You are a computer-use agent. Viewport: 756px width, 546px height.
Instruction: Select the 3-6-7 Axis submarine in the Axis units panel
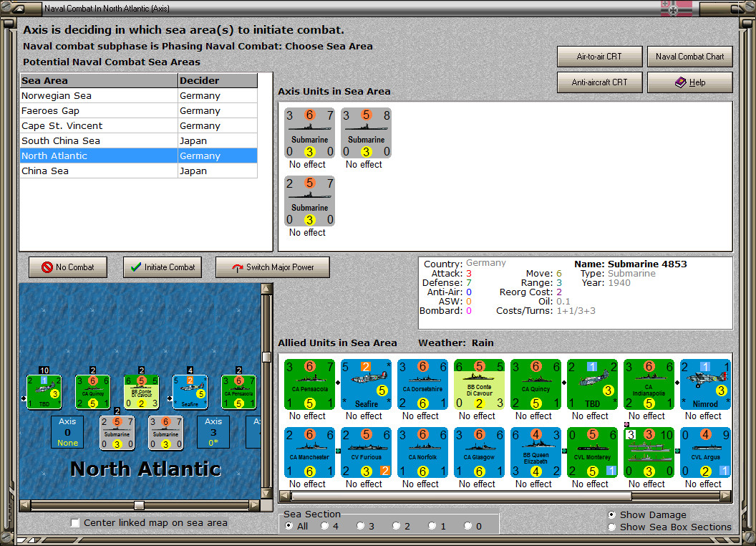pyautogui.click(x=309, y=133)
